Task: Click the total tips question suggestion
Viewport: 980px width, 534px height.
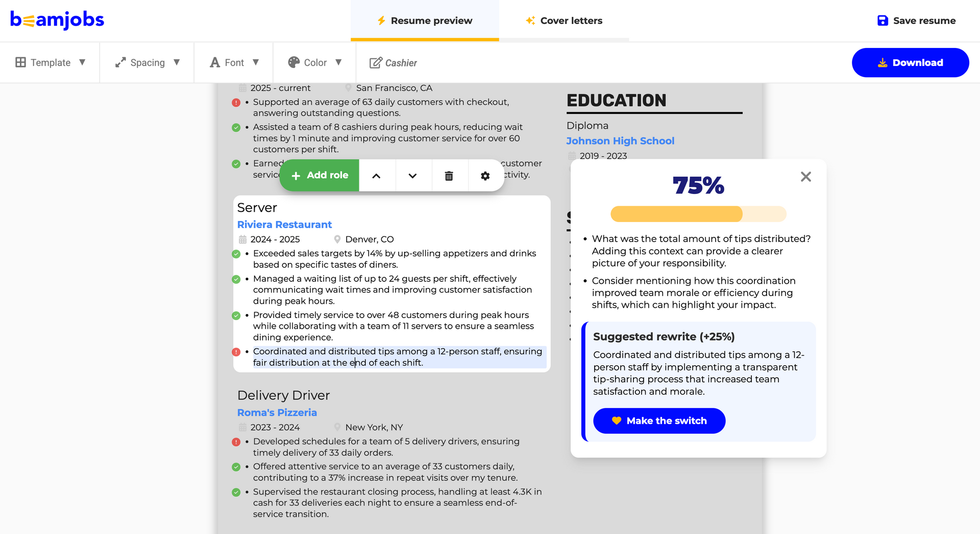Action: [x=701, y=251]
